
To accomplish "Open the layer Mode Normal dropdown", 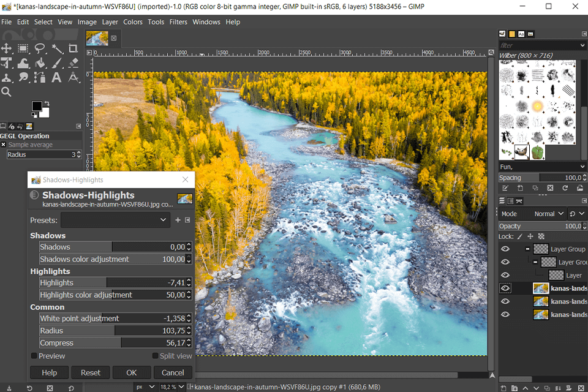I will [x=532, y=214].
